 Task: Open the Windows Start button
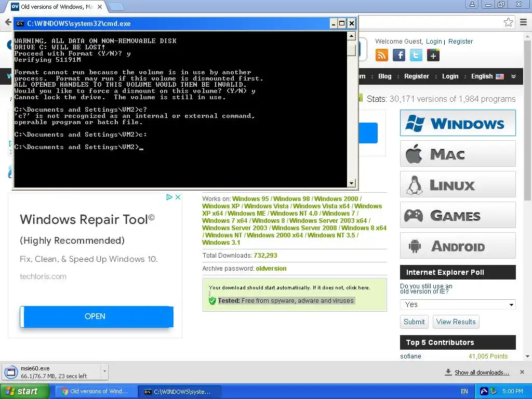[x=24, y=391]
